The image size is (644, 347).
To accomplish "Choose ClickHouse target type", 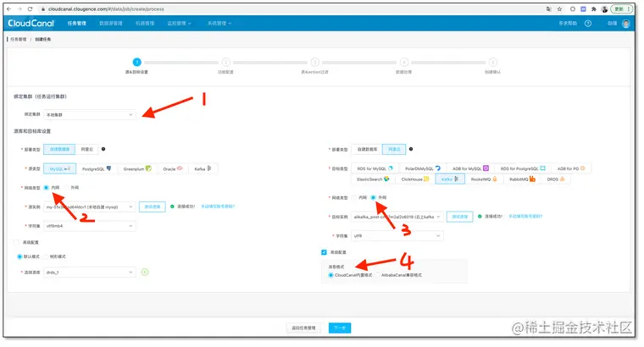I will pos(415,179).
